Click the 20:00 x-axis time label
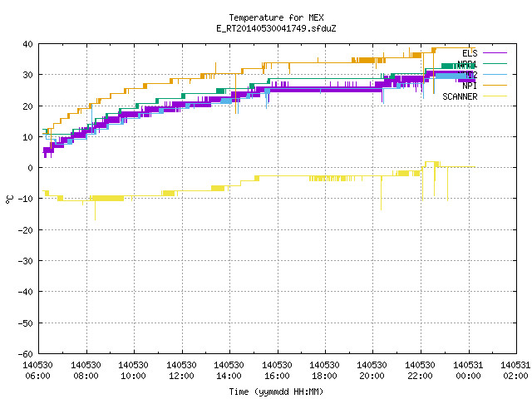 372,376
